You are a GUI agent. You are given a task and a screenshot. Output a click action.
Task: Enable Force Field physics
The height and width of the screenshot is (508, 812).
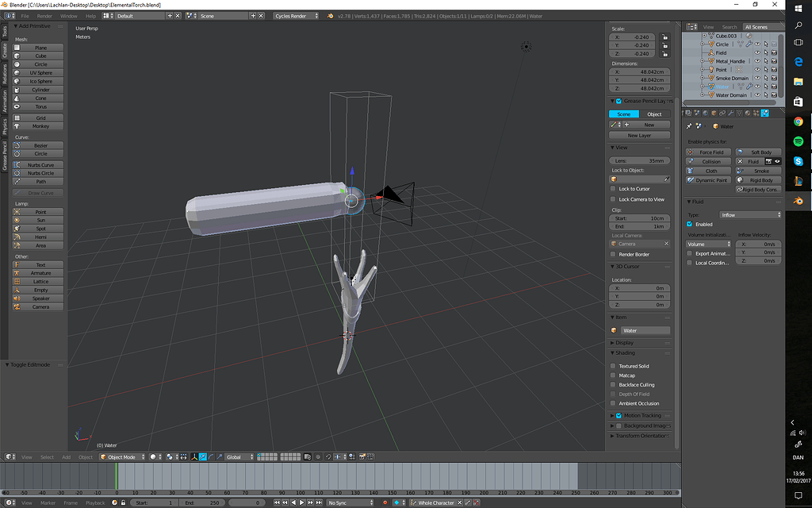(708, 152)
